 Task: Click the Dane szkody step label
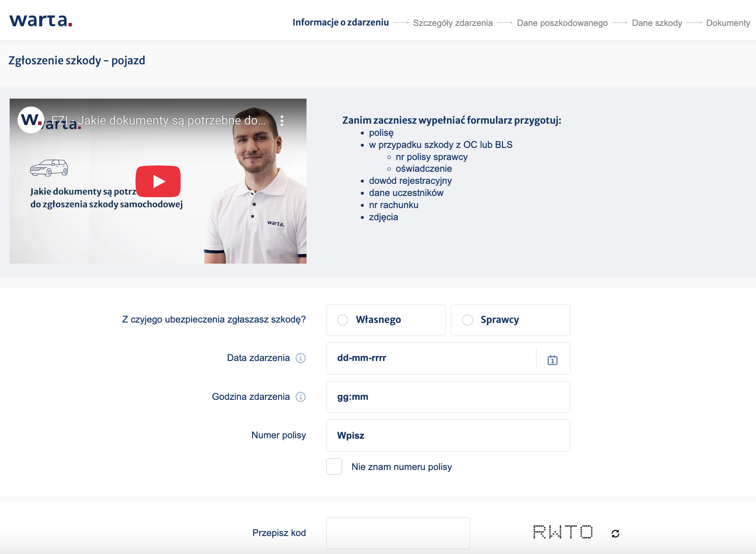click(657, 23)
